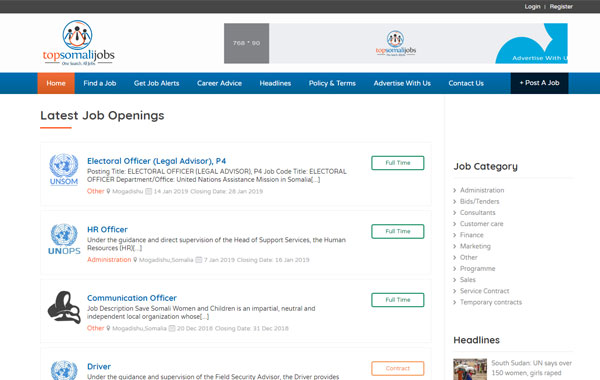Viewport: 600px width, 380px height.
Task: Open Policy & Terms page
Action: [332, 83]
